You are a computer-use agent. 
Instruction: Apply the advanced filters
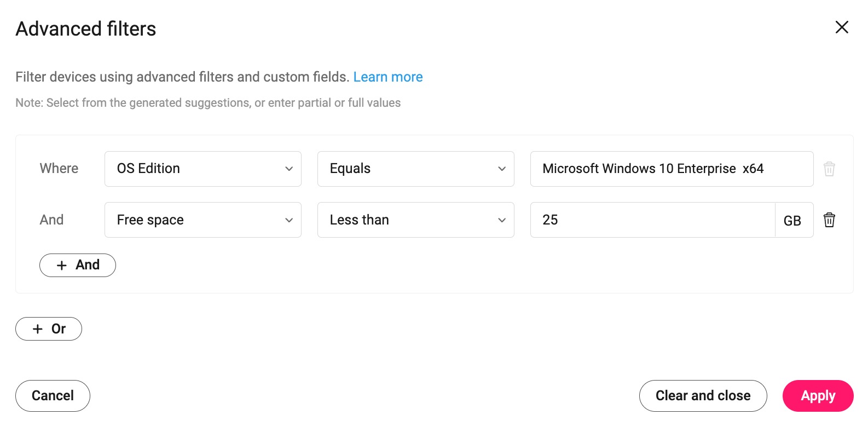818,396
